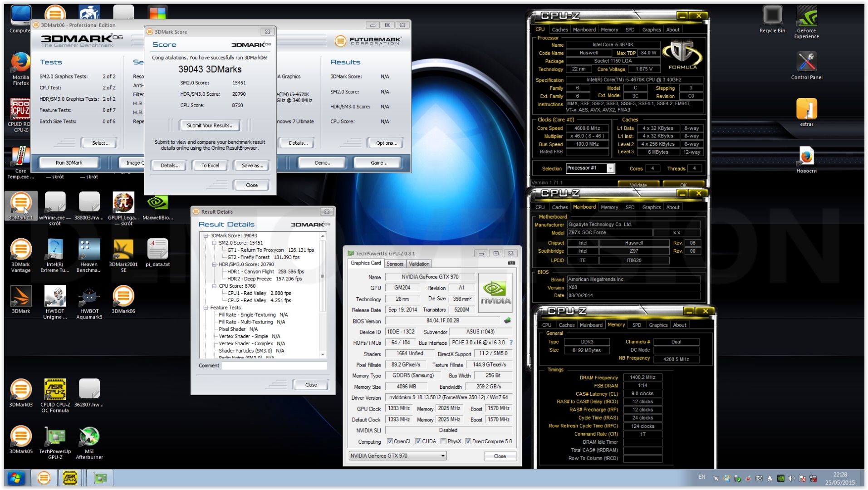Screen dimensions: 868x490
Task: Open the Recycle Bin
Action: [772, 20]
